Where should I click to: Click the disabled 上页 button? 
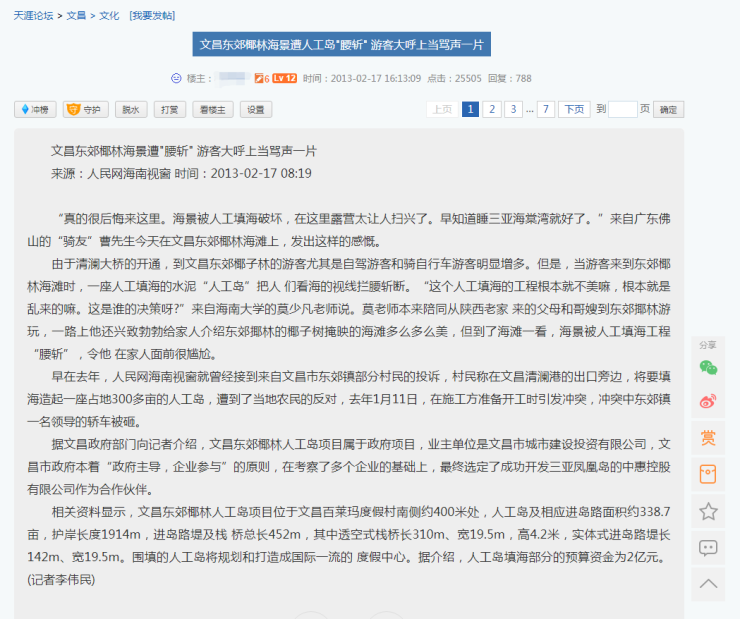(442, 109)
